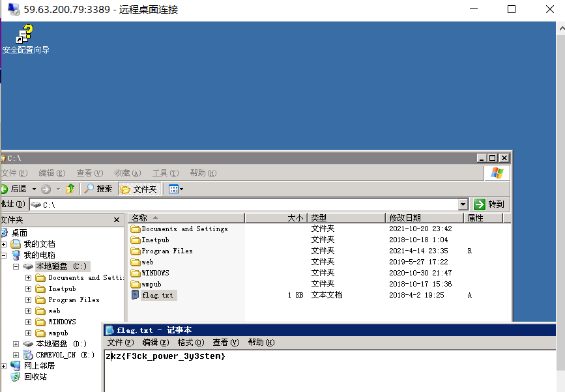Select Program Files folder icon in file list
Viewport: 565px width, 392px height.
(x=136, y=251)
